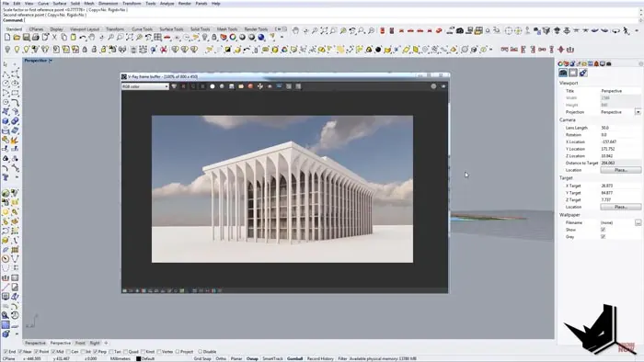Open the Perspective viewport title dropdown arrow
This screenshot has width=644, height=362.
[x=51, y=61]
